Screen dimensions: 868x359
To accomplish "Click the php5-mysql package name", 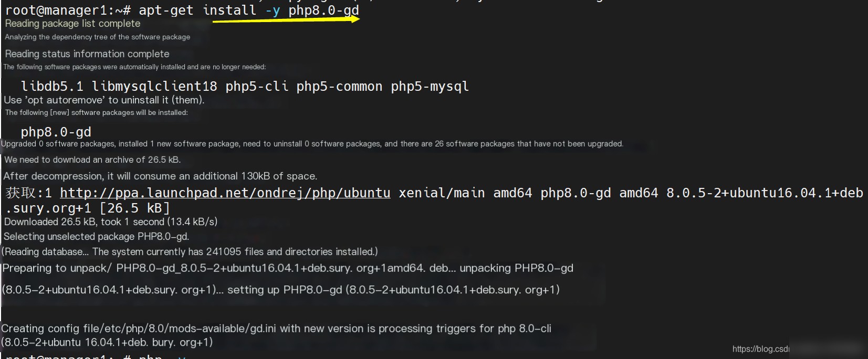I will point(430,86).
